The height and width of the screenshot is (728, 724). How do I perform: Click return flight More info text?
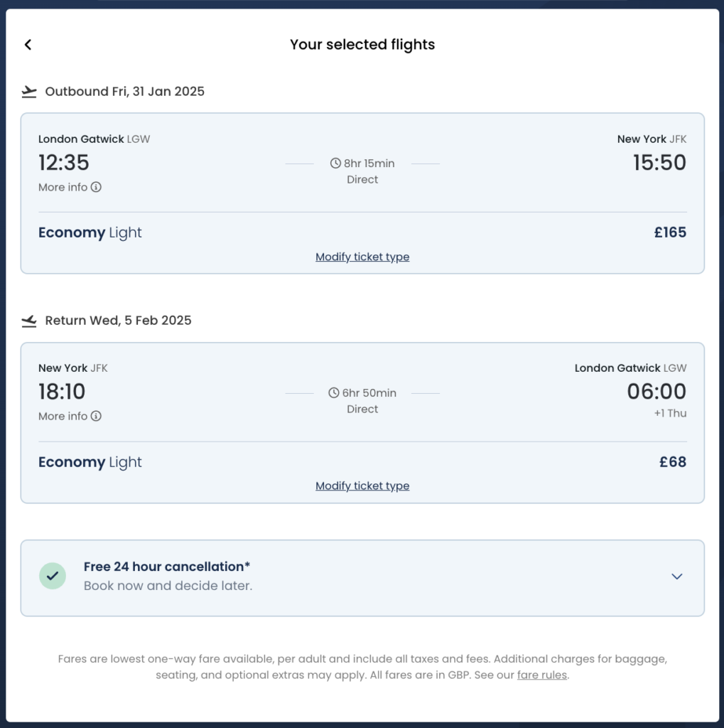63,417
